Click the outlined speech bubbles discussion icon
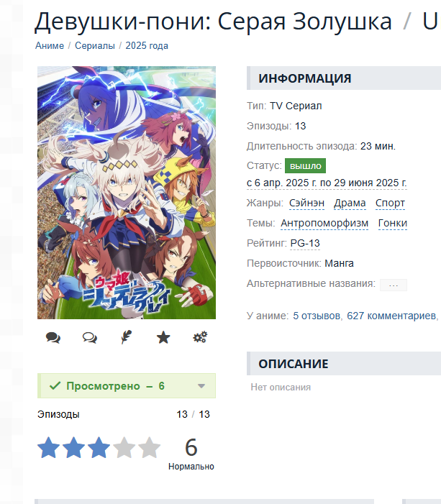The width and height of the screenshot is (441, 504). [90, 337]
